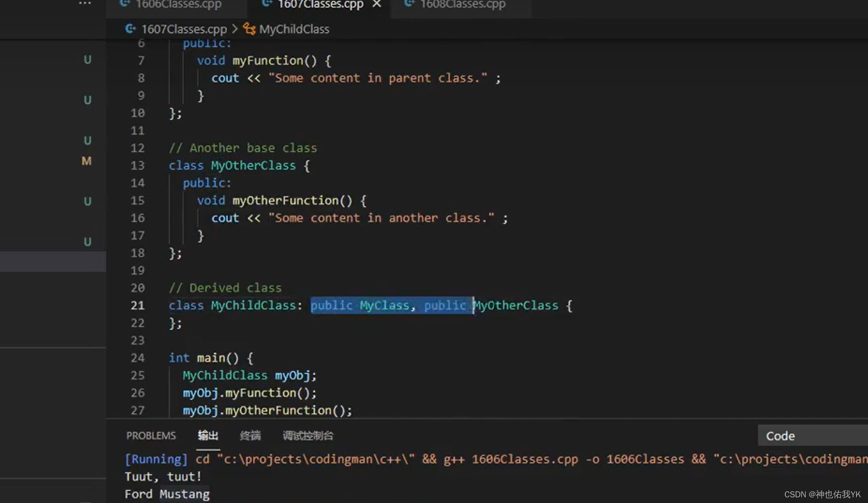The height and width of the screenshot is (503, 868).
Task: Click the C++ file icon on 1606Classes.cpp tab
Action: [x=125, y=3]
